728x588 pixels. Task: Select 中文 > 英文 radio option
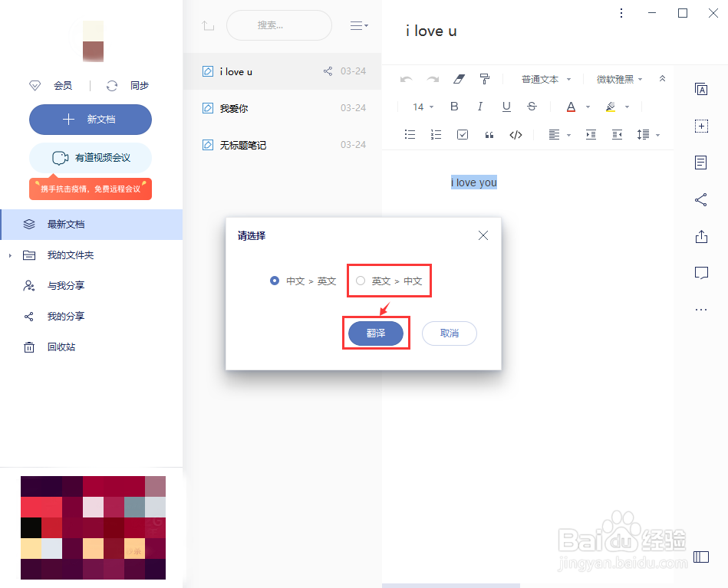[x=275, y=281]
